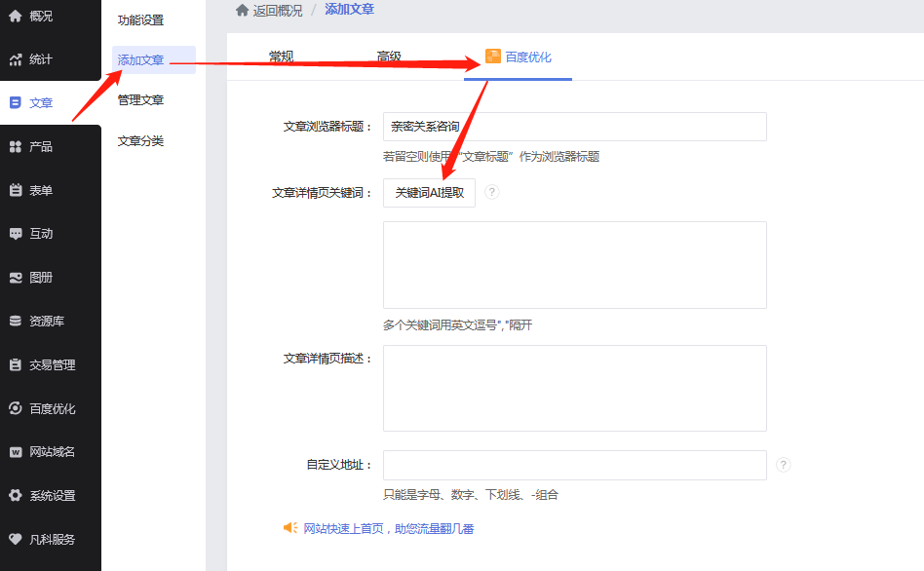Click the home icon beside 返回概况

tap(242, 10)
